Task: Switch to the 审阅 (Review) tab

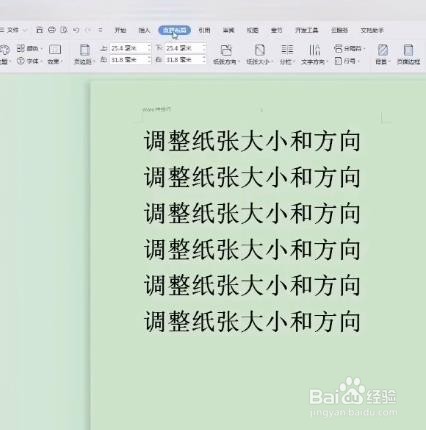Action: coord(228,30)
